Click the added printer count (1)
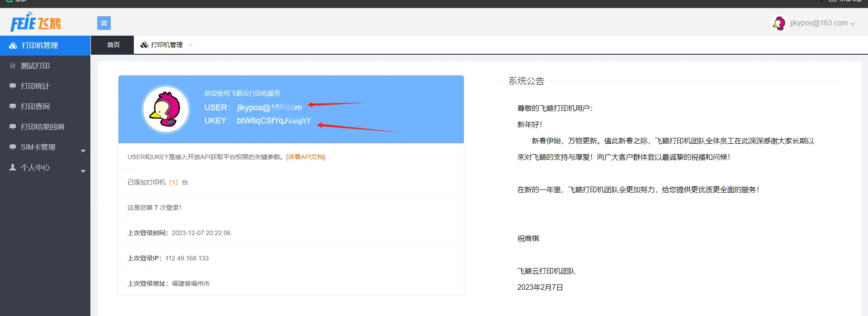Screen dimensions: 868x316 coord(174,182)
